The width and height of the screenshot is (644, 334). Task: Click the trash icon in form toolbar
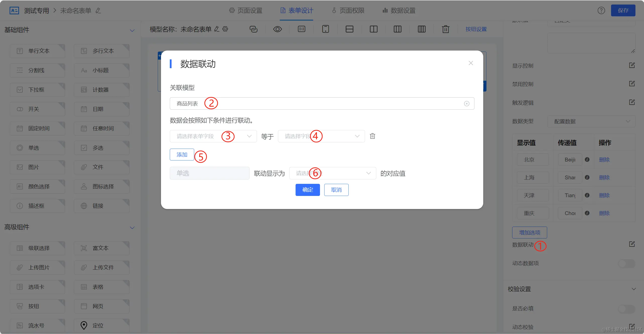pyautogui.click(x=446, y=29)
